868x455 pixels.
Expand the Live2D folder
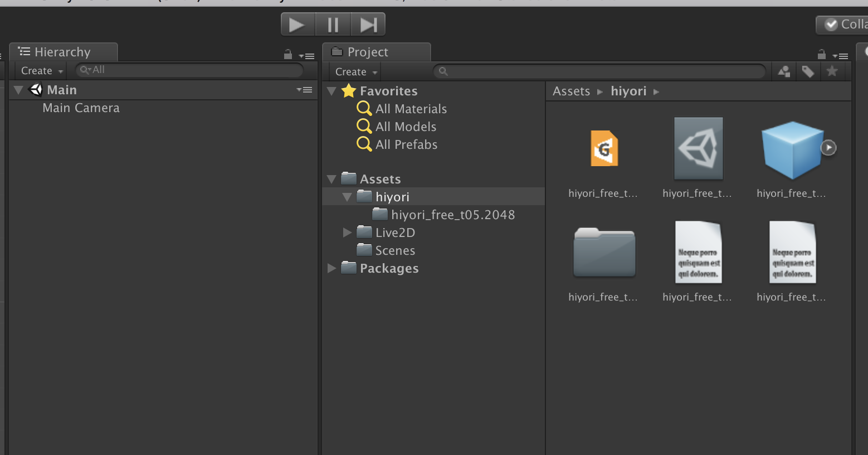click(347, 233)
